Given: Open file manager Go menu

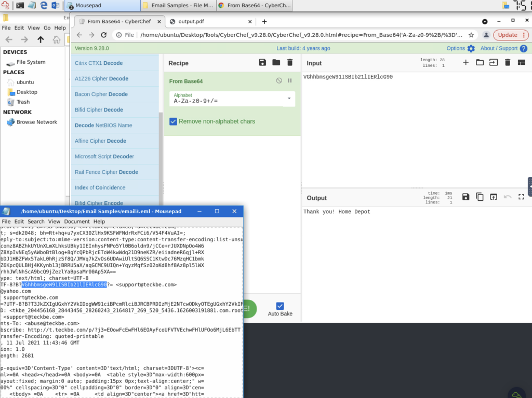Looking at the screenshot, I should tap(47, 28).
